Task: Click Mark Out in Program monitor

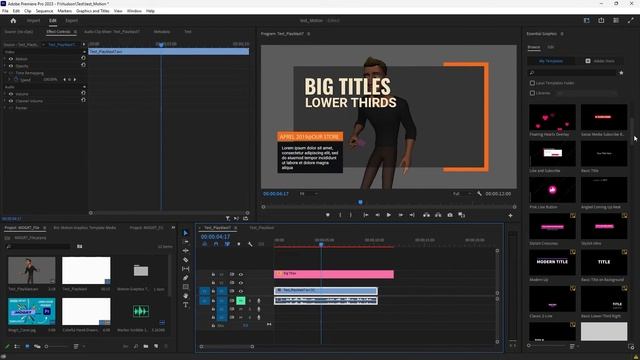Action: [x=351, y=215]
